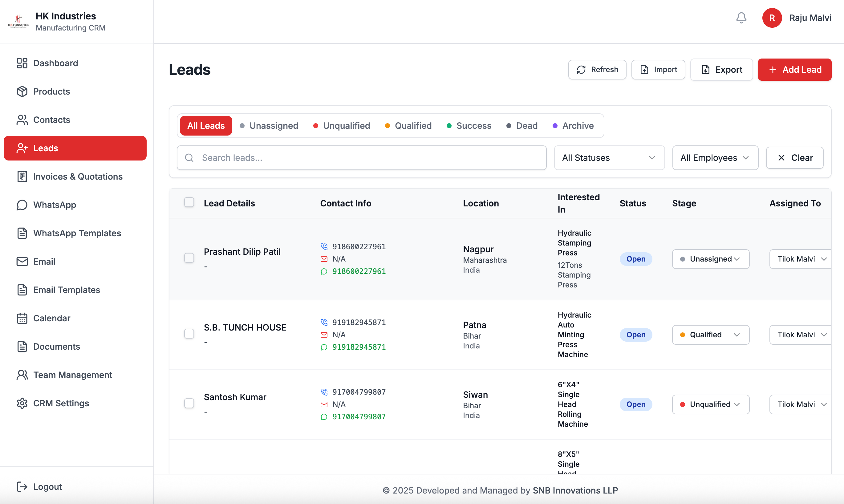Viewport: 844px width, 504px height.
Task: Click the WhatsApp Templates document icon
Action: [x=22, y=233]
